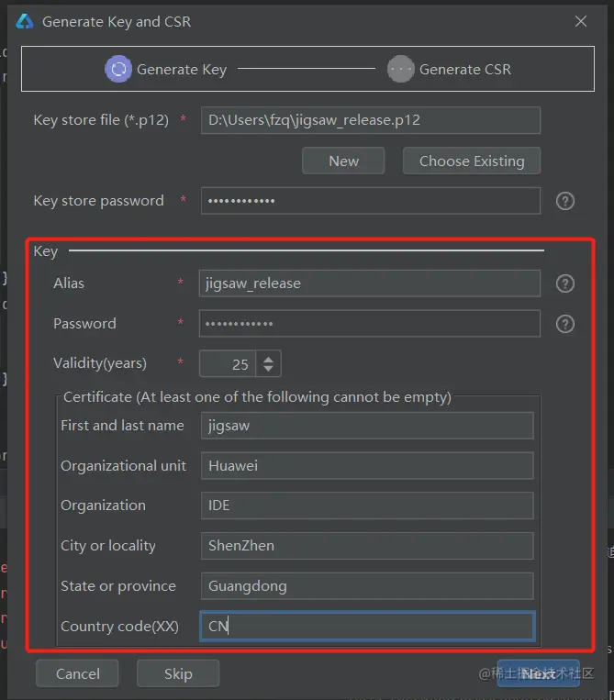Screen dimensions: 614x700
Task: Decrease validity years with down arrow
Action: [268, 369]
